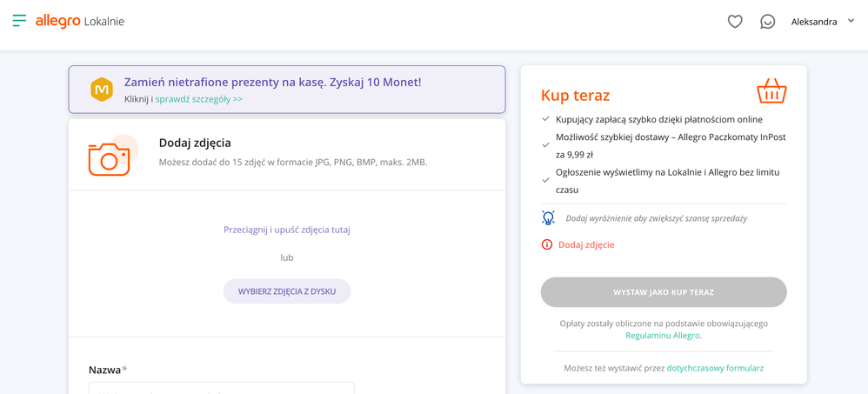Image resolution: width=868 pixels, height=394 pixels.
Task: Open messages chat bubble icon
Action: coord(767,22)
